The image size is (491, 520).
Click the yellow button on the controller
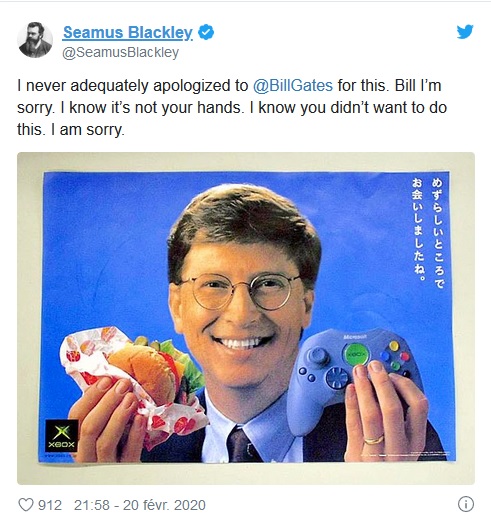click(x=394, y=346)
